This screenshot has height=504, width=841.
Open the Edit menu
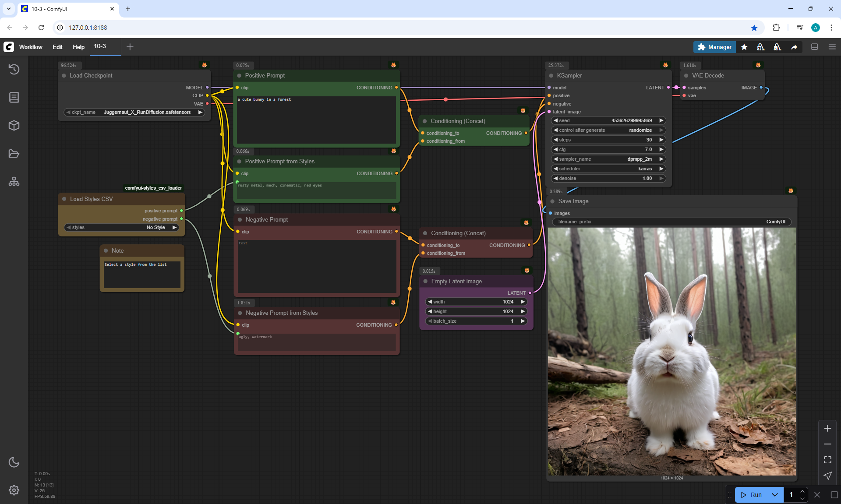coord(57,47)
